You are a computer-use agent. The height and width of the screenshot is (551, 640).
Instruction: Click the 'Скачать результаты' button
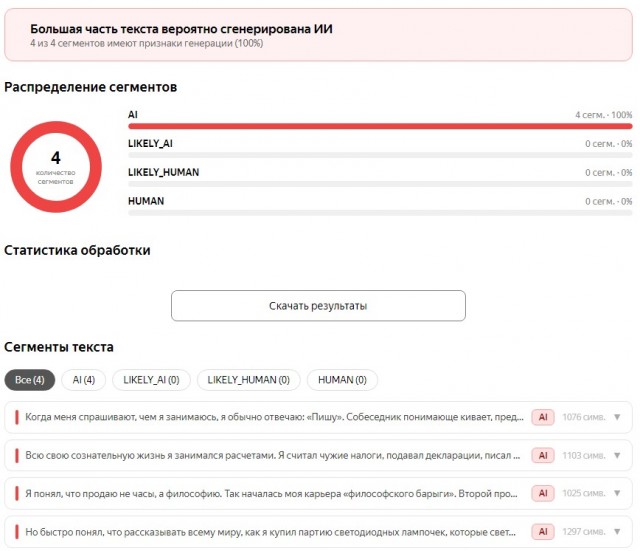click(x=318, y=306)
